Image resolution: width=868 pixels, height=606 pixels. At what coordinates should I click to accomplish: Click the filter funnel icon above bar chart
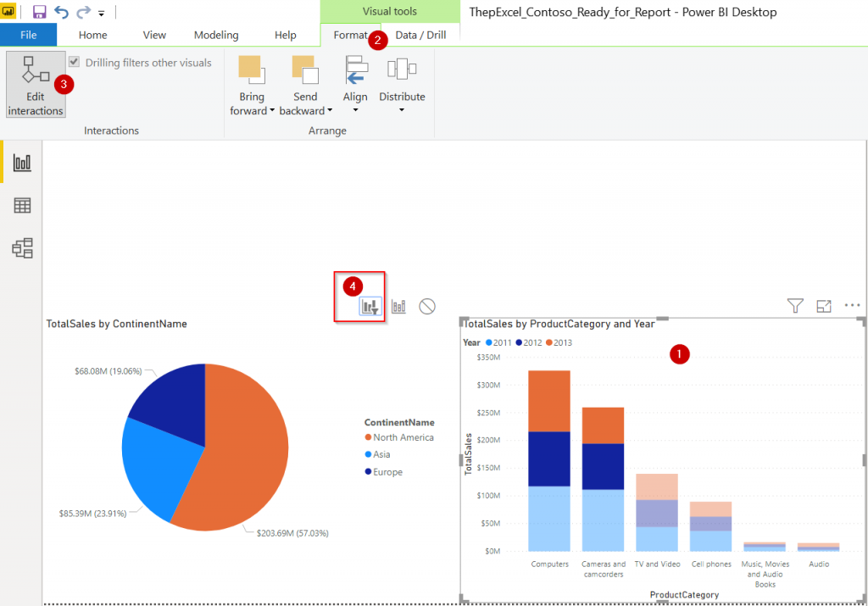tap(795, 305)
